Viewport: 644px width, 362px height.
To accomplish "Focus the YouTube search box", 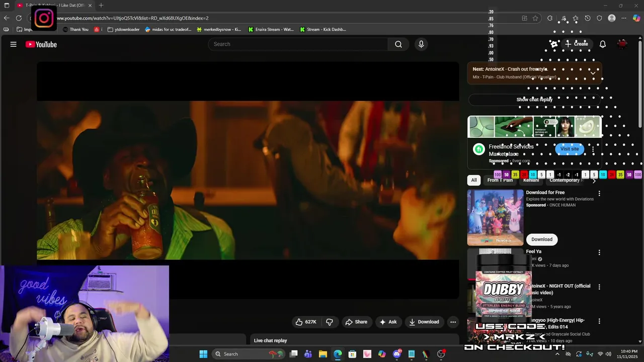I will (x=298, y=44).
